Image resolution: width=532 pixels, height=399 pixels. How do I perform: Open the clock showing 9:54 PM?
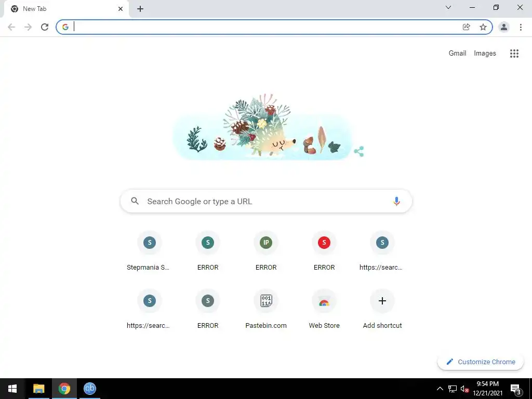[487, 389]
